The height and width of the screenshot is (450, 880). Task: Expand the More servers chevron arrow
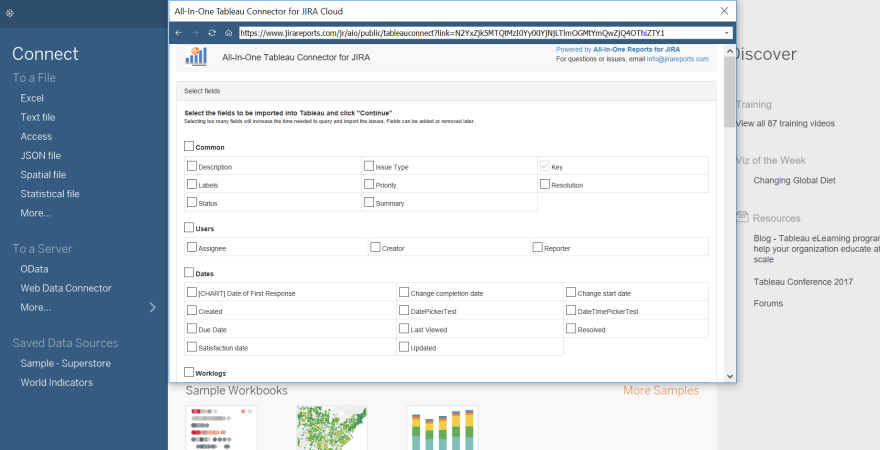(153, 307)
